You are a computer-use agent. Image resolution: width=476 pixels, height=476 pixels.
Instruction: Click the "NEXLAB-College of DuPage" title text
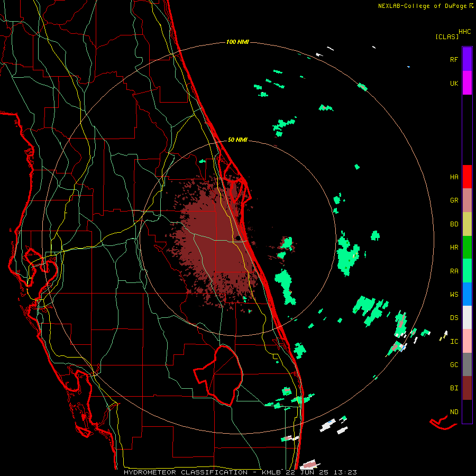pyautogui.click(x=422, y=6)
